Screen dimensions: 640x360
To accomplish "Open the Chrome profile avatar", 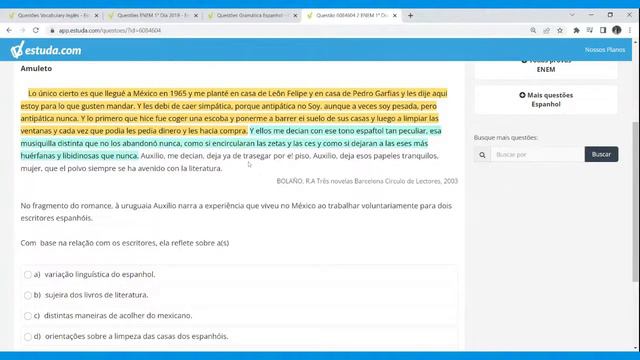I will tap(617, 30).
